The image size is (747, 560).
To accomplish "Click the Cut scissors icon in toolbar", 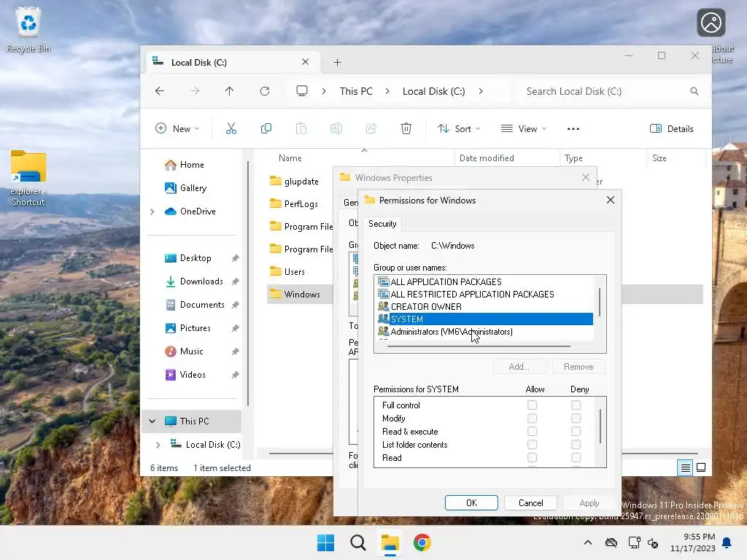I will pyautogui.click(x=231, y=128).
